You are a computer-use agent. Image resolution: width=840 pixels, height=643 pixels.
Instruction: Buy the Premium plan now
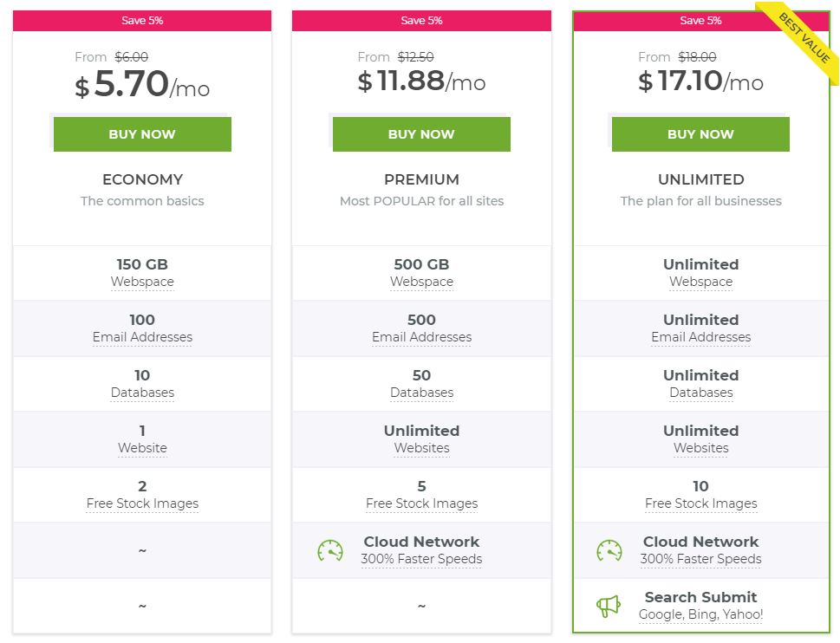(x=421, y=133)
